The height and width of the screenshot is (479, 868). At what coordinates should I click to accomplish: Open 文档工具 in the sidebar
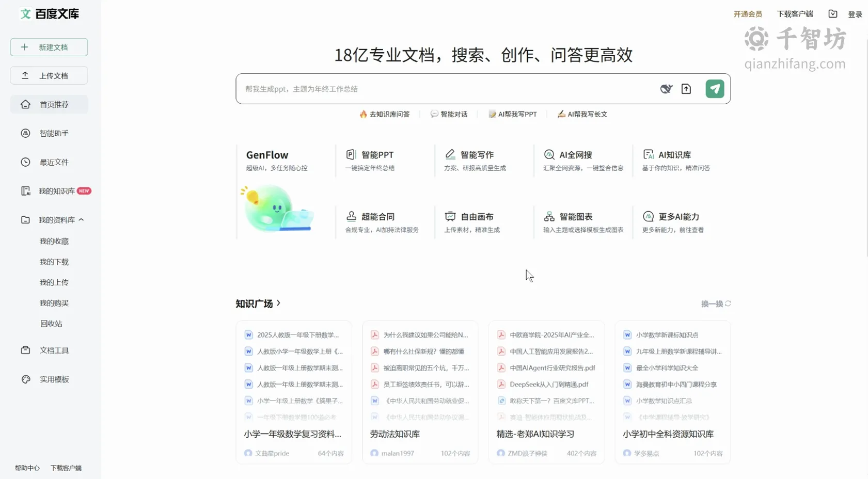point(49,350)
